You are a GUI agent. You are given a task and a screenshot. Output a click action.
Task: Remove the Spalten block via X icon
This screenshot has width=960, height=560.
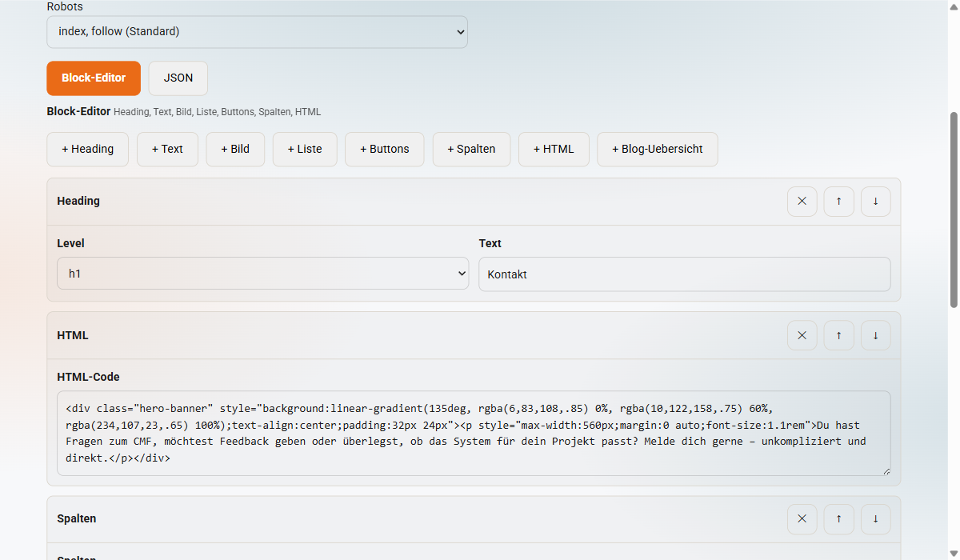click(802, 519)
